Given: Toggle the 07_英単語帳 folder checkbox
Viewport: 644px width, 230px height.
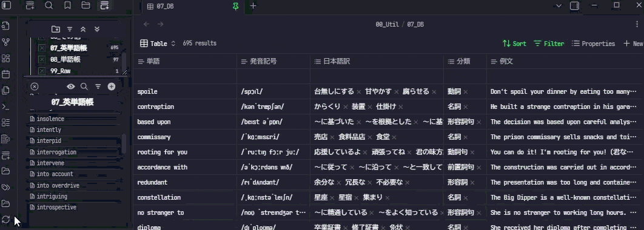Looking at the screenshot, I should (x=41, y=48).
